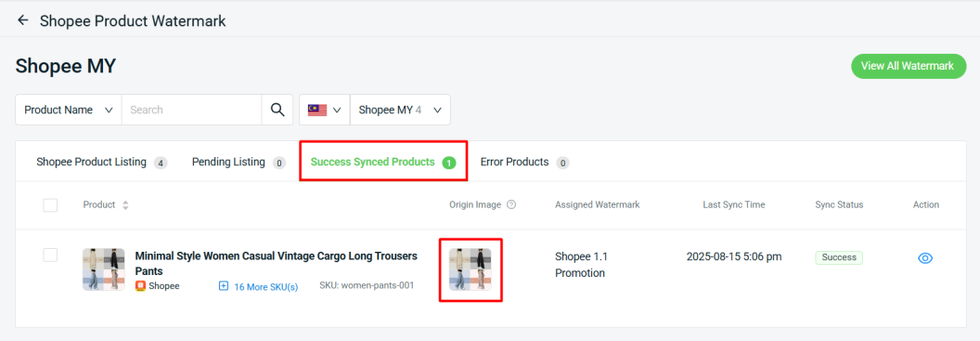This screenshot has height=341, width=980.
Task: Go back with the left arrow icon
Action: pos(23,20)
